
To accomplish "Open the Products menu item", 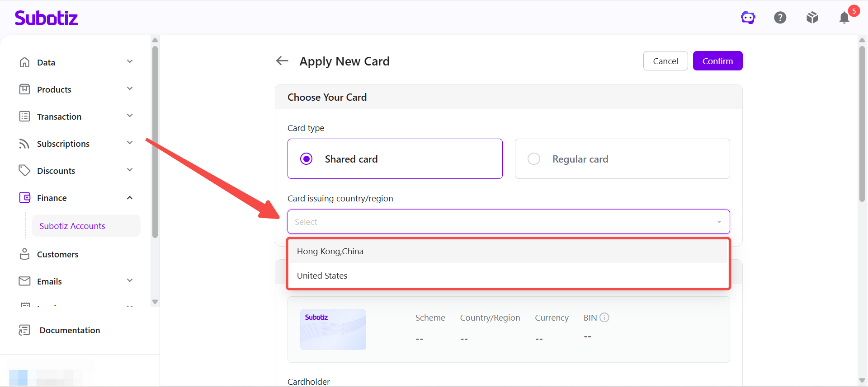I will click(54, 89).
